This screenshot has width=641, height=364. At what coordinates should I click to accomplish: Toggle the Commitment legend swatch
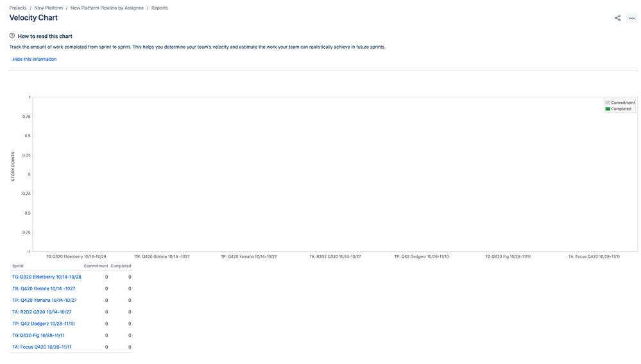coord(608,103)
